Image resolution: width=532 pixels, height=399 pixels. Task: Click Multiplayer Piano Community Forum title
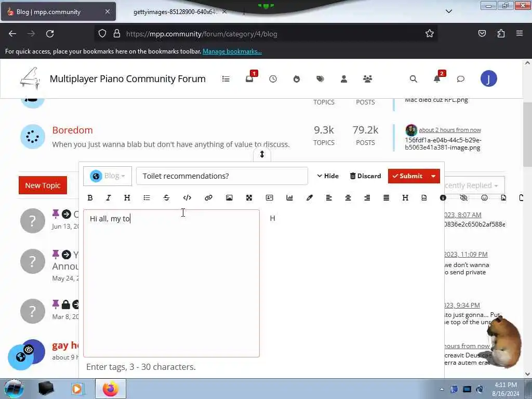coord(128,79)
